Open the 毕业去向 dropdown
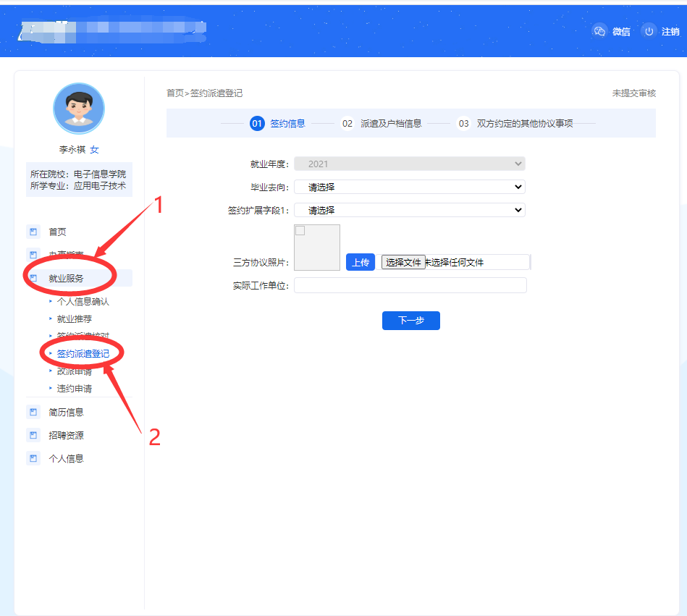 click(x=409, y=187)
